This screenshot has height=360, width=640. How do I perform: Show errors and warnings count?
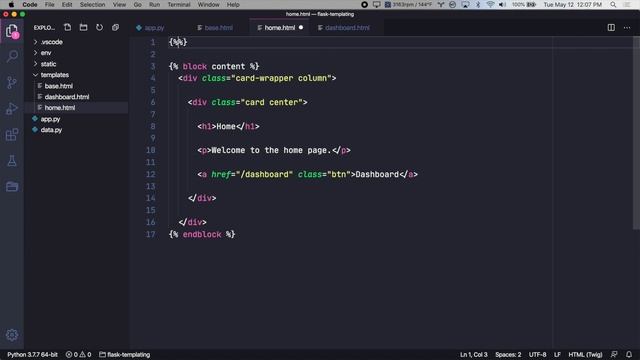[x=78, y=355]
